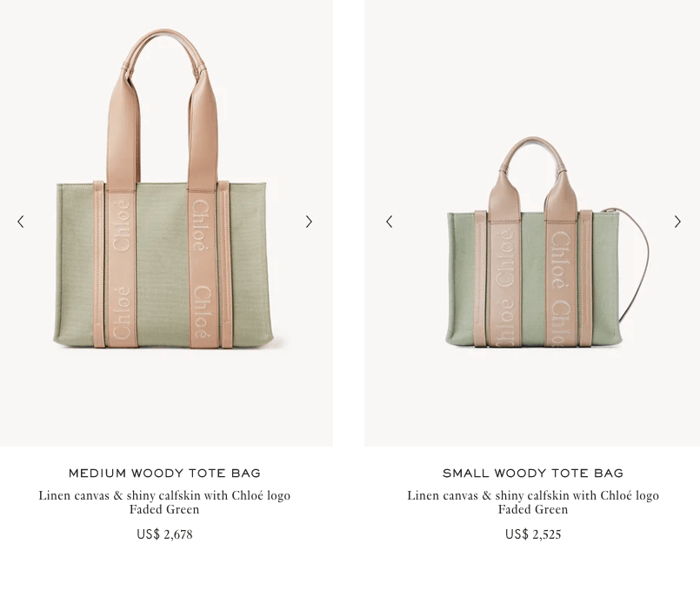Click the US$ 2,678 price

[164, 534]
